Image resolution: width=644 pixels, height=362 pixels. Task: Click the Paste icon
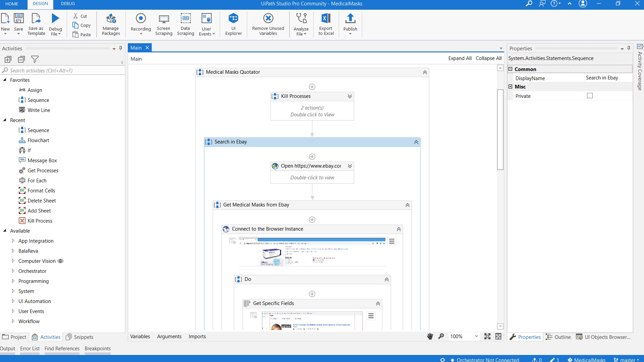(75, 34)
